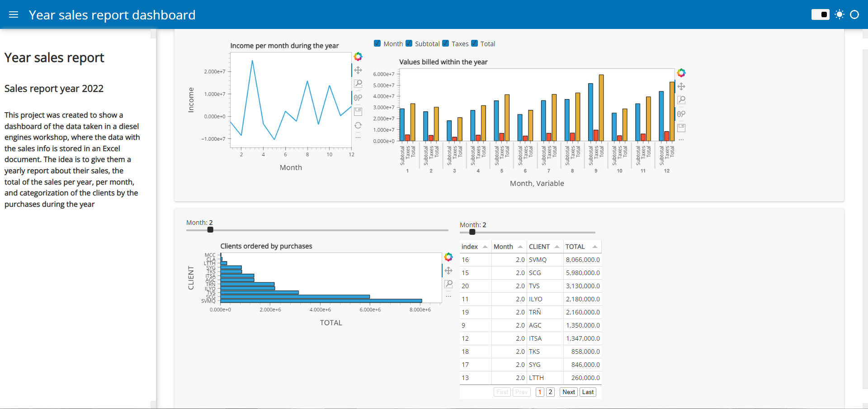Open the Bokeh logo on the values billed chart

pyautogui.click(x=681, y=73)
